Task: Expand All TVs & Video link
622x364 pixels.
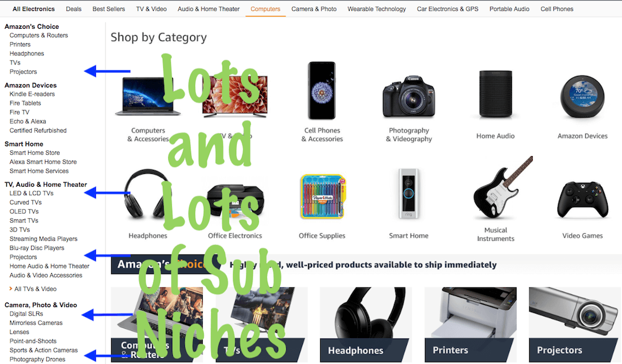Action: click(x=35, y=289)
